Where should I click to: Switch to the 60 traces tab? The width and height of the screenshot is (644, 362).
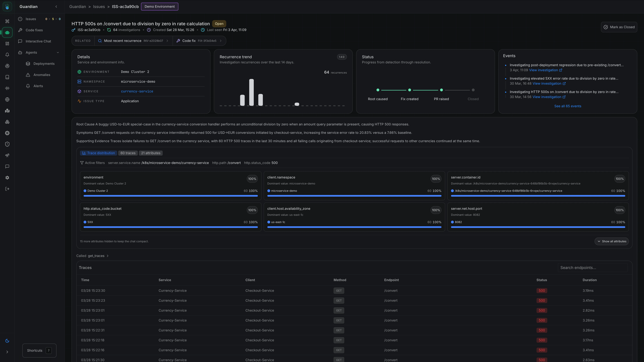click(128, 153)
